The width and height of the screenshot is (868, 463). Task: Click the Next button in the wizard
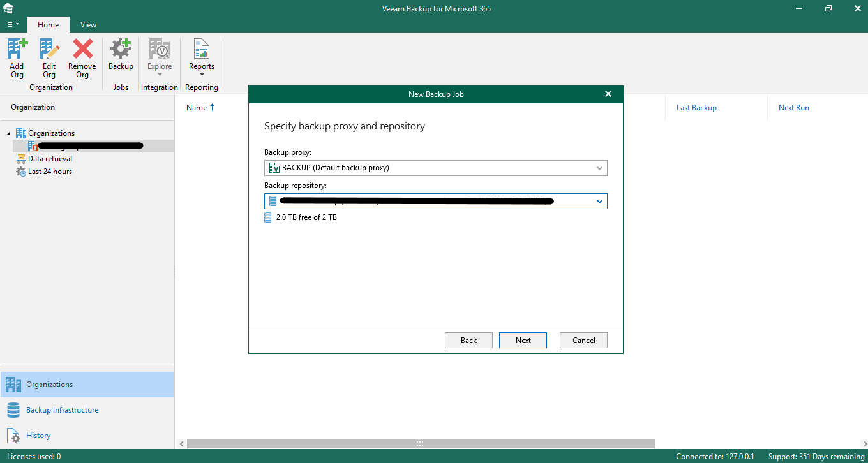(x=523, y=341)
